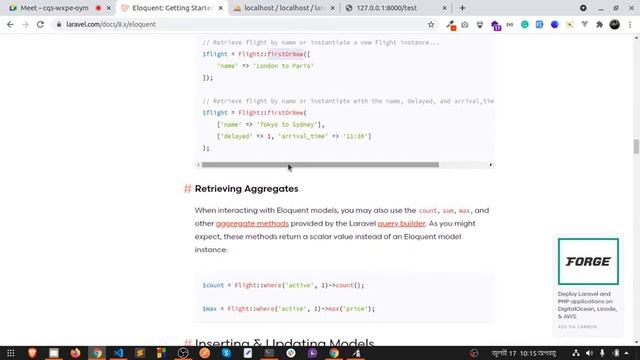640x360 pixels.
Task: Open the Extensions puzzle piece menu
Action: coord(599,24)
